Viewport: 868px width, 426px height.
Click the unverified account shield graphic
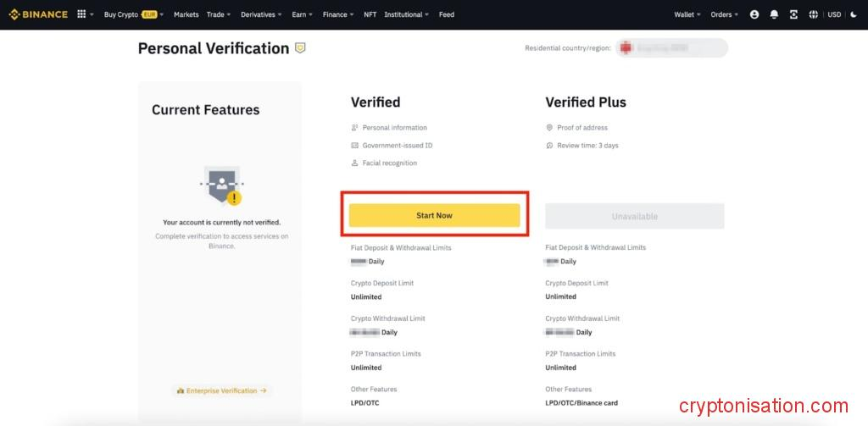[x=222, y=184]
